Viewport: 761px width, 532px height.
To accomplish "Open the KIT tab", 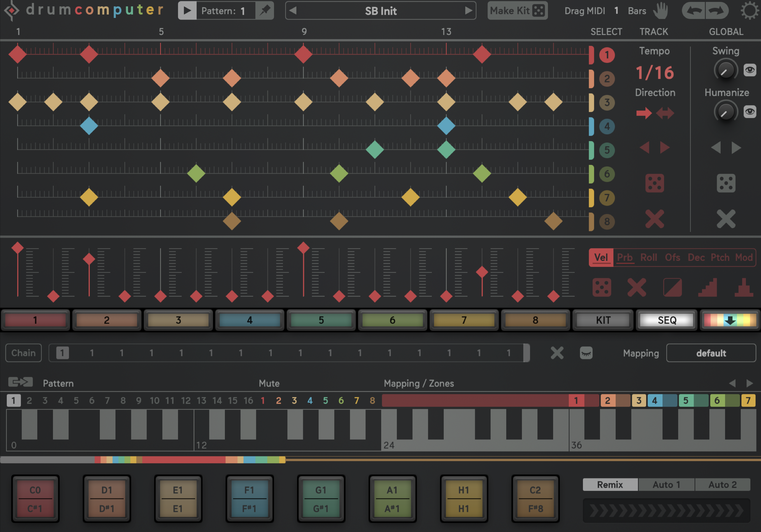I will pyautogui.click(x=603, y=320).
